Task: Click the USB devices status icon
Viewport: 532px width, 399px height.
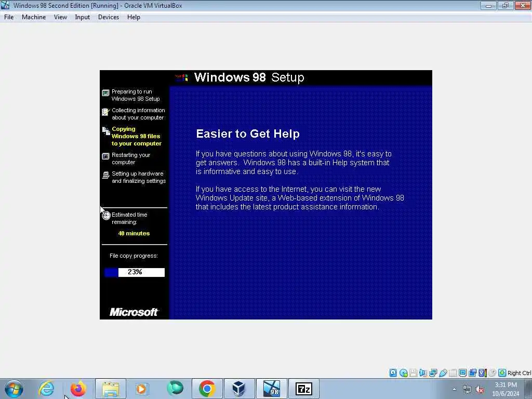Action: pyautogui.click(x=443, y=373)
